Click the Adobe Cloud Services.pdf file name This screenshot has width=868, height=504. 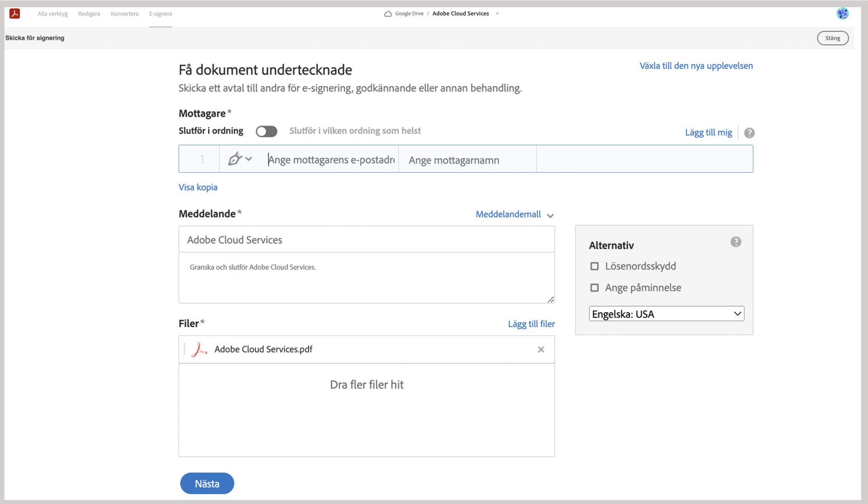click(x=264, y=349)
